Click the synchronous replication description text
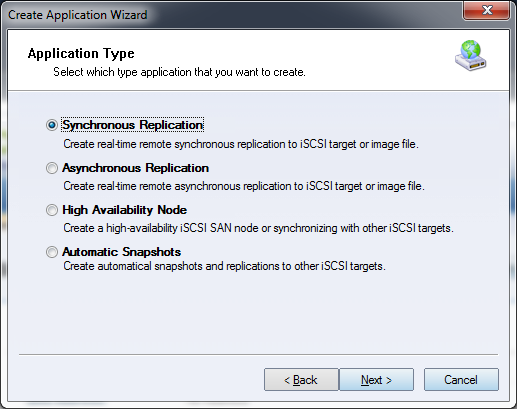The image size is (517, 409). [241, 144]
